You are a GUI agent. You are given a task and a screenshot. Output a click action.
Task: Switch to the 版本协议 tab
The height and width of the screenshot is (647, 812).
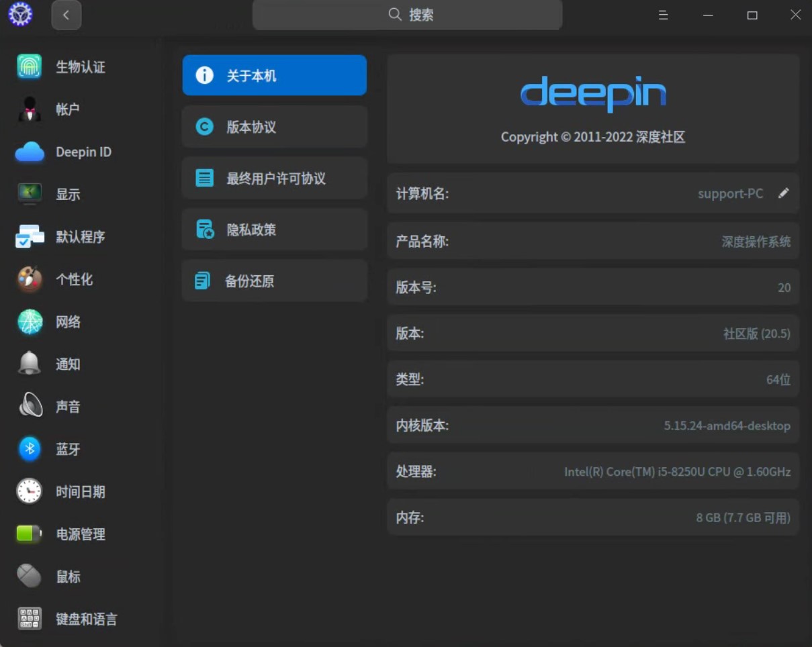click(274, 127)
